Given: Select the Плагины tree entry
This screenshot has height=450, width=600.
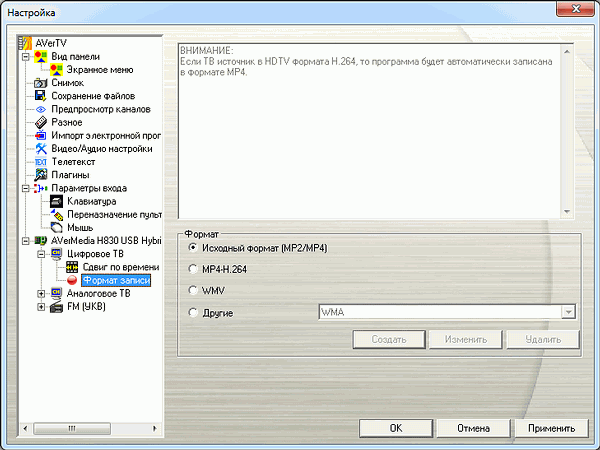Looking at the screenshot, I should (70, 175).
